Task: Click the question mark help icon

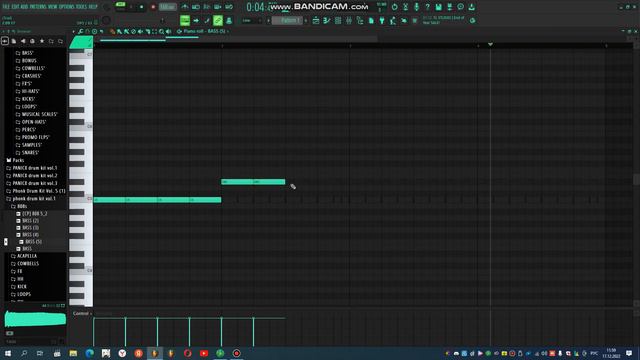Action: pos(427,7)
